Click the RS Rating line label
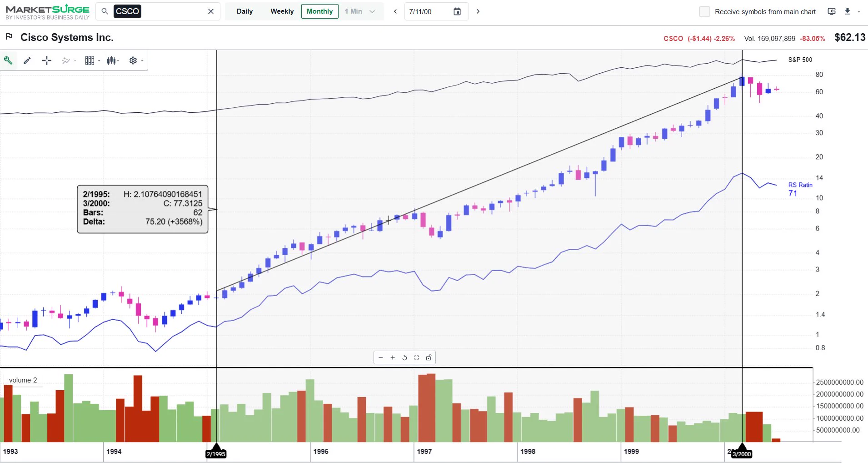 [800, 185]
